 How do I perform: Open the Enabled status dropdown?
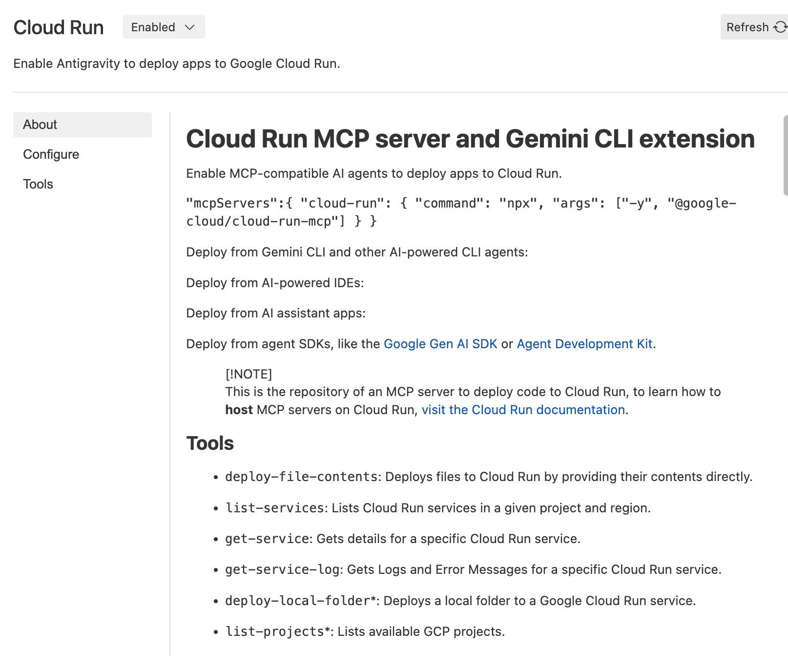coord(164,27)
